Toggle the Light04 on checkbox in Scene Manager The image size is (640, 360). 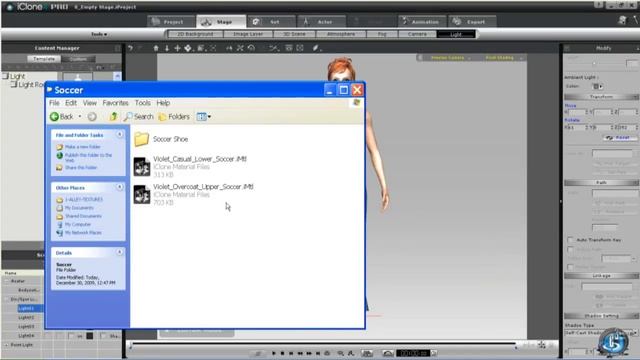[x=72, y=336]
